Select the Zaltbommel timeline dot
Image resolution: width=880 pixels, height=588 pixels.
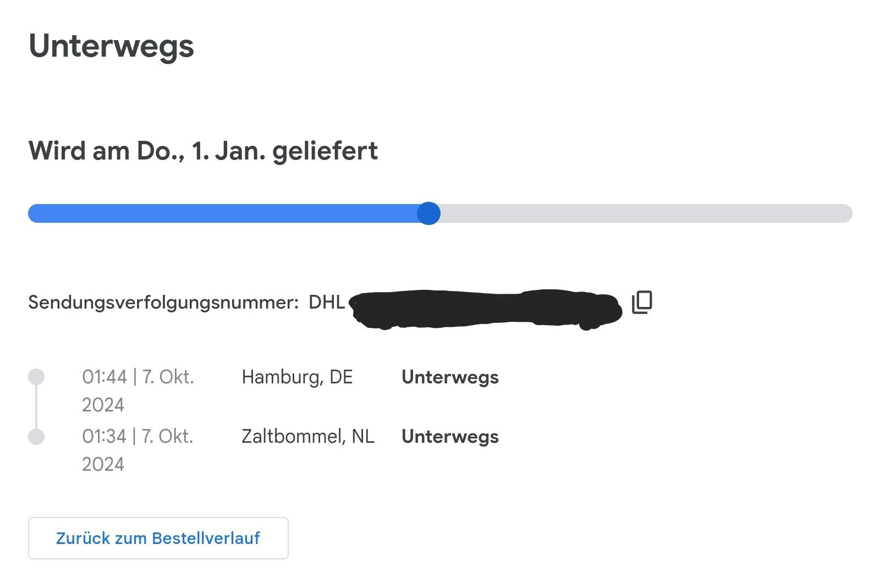pos(36,437)
